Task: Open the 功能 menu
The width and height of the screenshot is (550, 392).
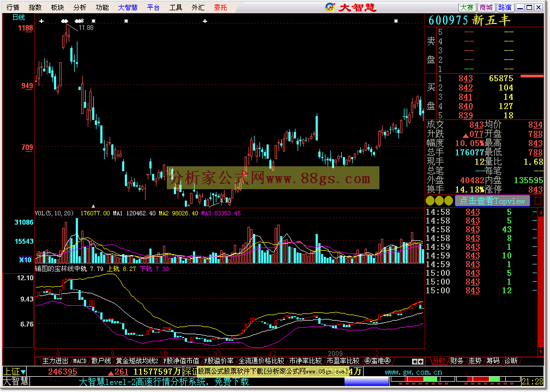Action: pyautogui.click(x=102, y=8)
